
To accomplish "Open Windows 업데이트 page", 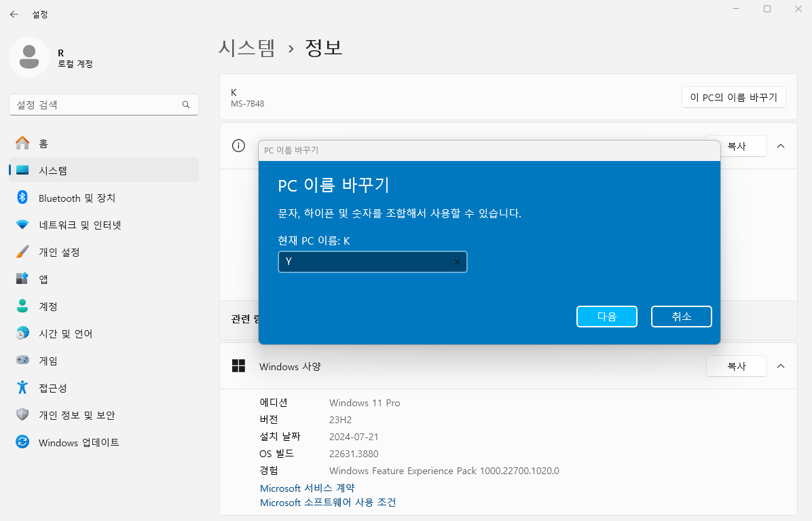I will [104, 442].
